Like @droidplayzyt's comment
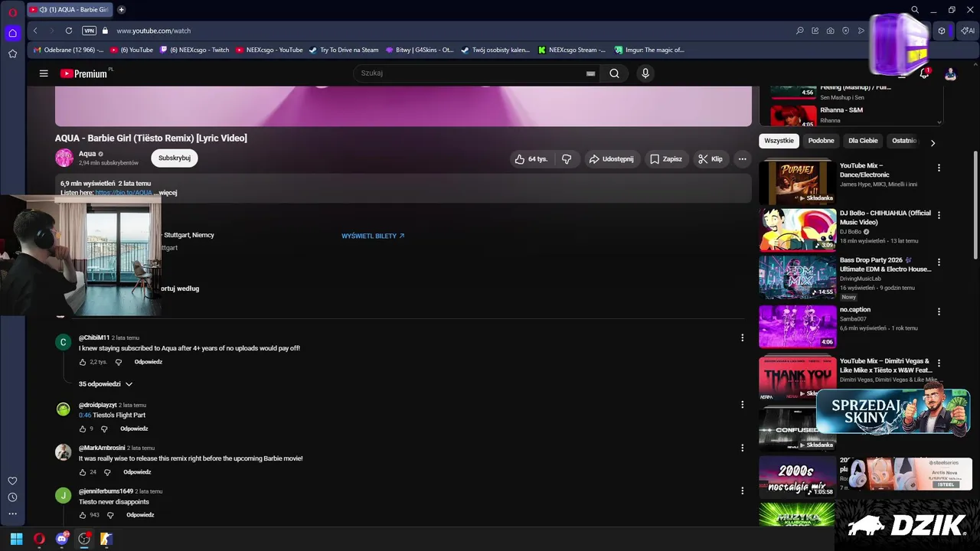 [x=83, y=429]
